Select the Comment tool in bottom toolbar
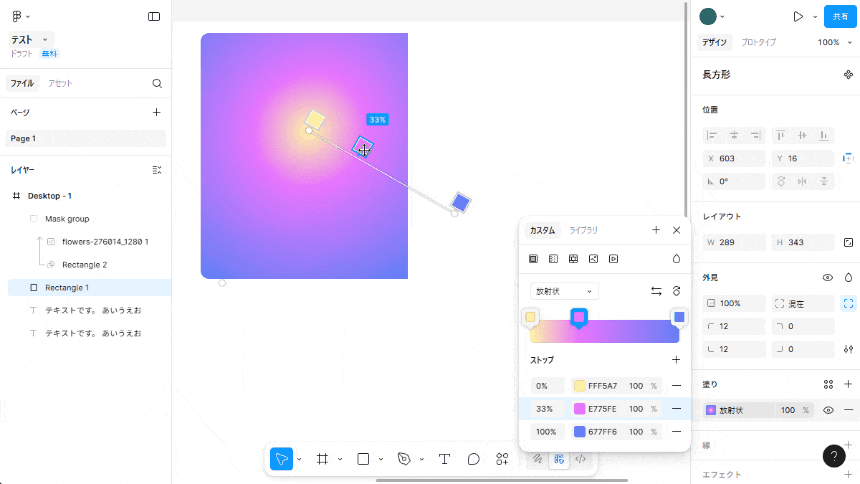This screenshot has width=860, height=484. pos(474,459)
